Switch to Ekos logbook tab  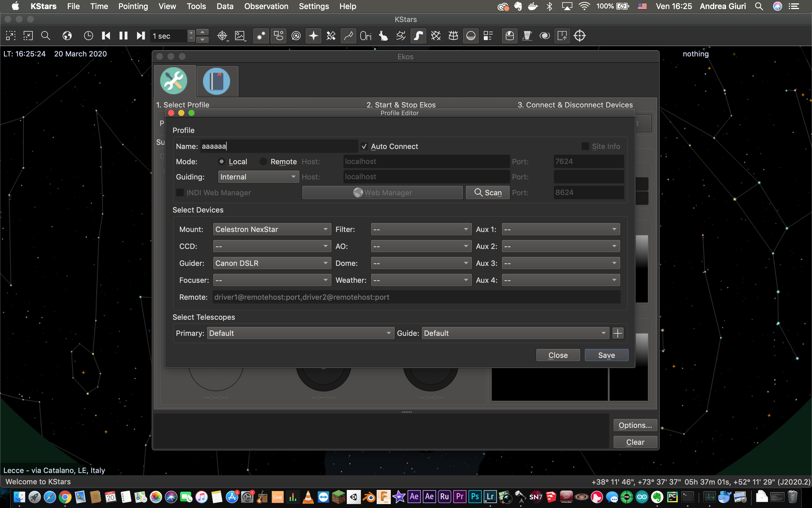tap(217, 81)
